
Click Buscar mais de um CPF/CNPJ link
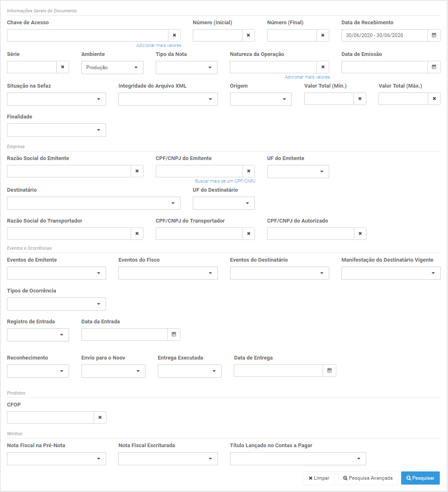point(225,181)
